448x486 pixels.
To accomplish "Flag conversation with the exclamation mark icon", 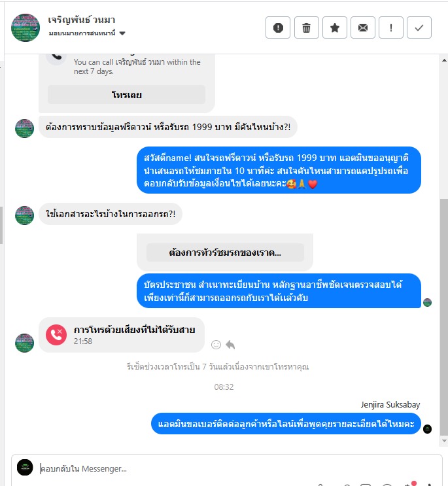I will coord(391,27).
